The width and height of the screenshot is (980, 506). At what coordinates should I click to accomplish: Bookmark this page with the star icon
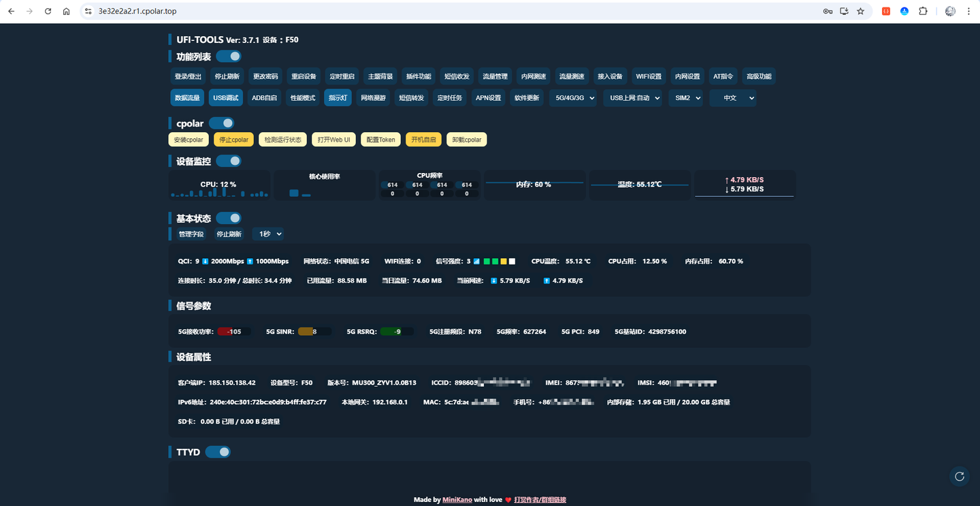click(x=860, y=12)
